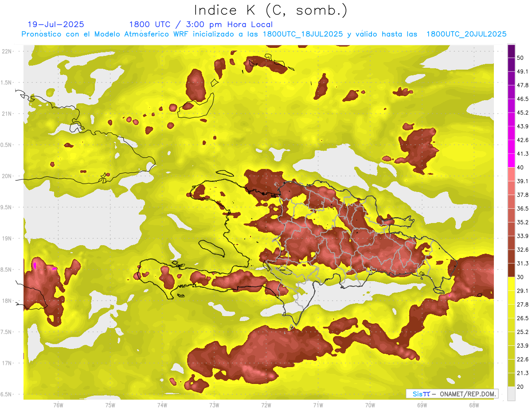Viewport: 532px width, 411px height.
Task: Click the color bar value '47.8'
Action: [522, 85]
